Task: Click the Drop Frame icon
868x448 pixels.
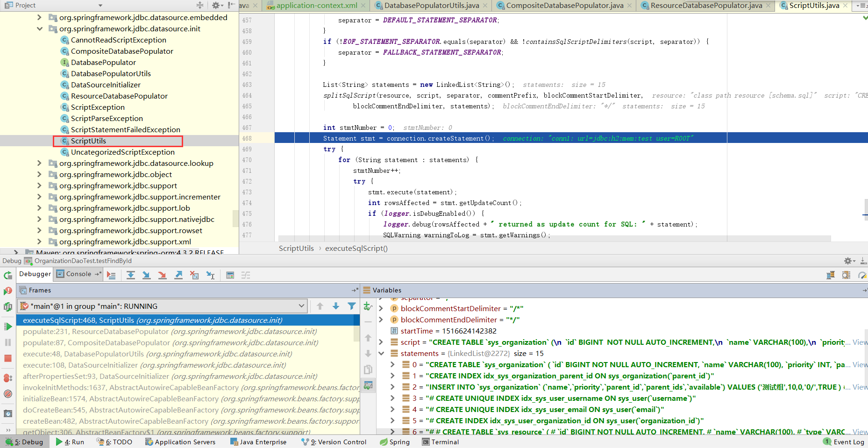Action: tap(194, 275)
